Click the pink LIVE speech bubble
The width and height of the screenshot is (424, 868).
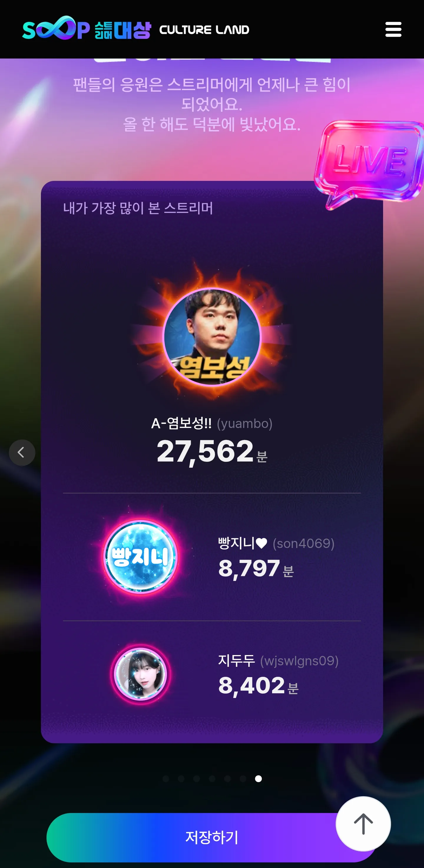pos(369,162)
